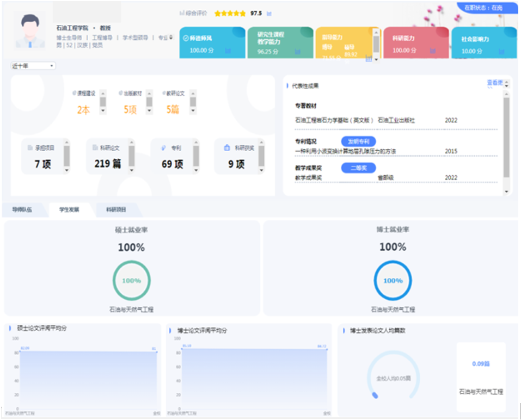Open the 查看更多 link in 代表性成果

click(x=494, y=83)
